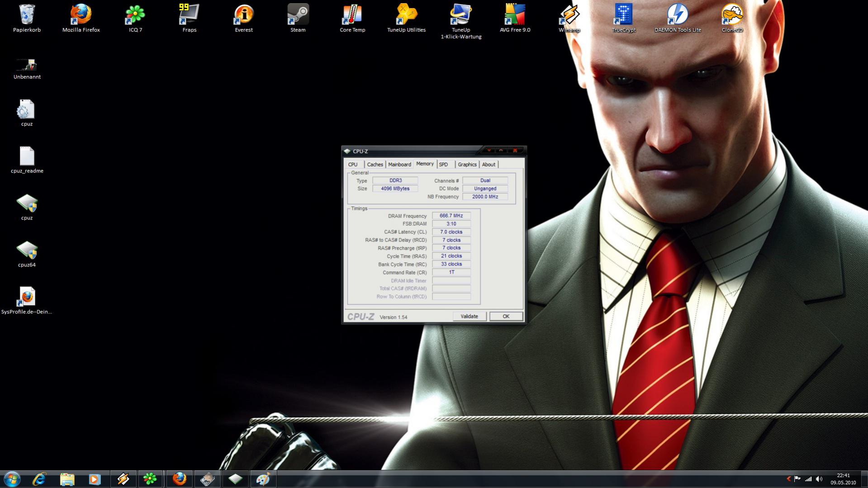Click the FSB:DRAM 3:10 value
Viewport: 868px width, 488px height.
coord(451,224)
